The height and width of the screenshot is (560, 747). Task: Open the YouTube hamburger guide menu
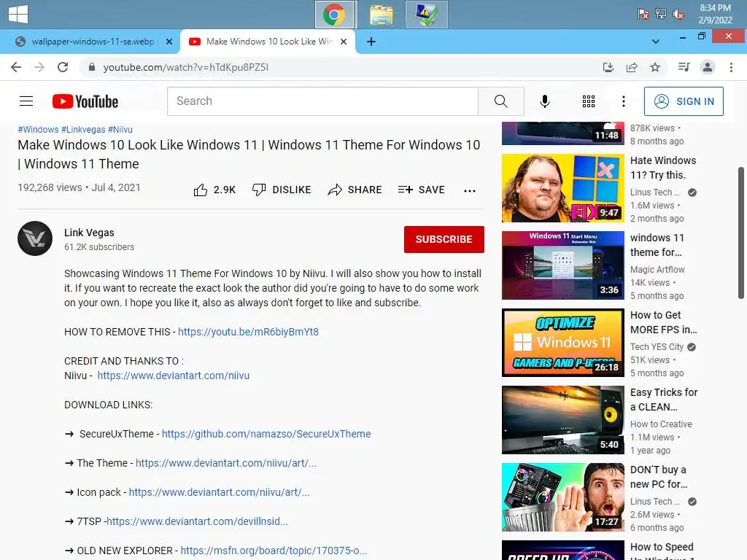pyautogui.click(x=26, y=101)
